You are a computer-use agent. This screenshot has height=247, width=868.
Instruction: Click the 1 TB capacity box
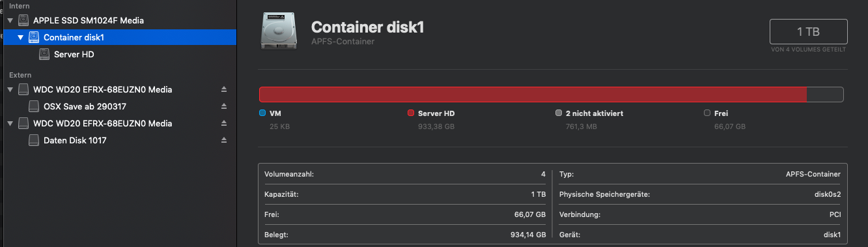[x=808, y=31]
